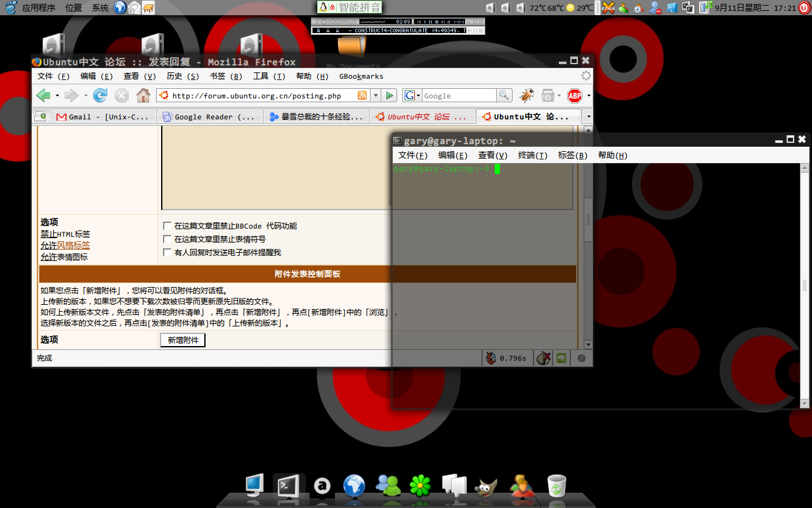This screenshot has width=812, height=508.
Task: Click the Firefox forward arrow button
Action: coord(71,96)
